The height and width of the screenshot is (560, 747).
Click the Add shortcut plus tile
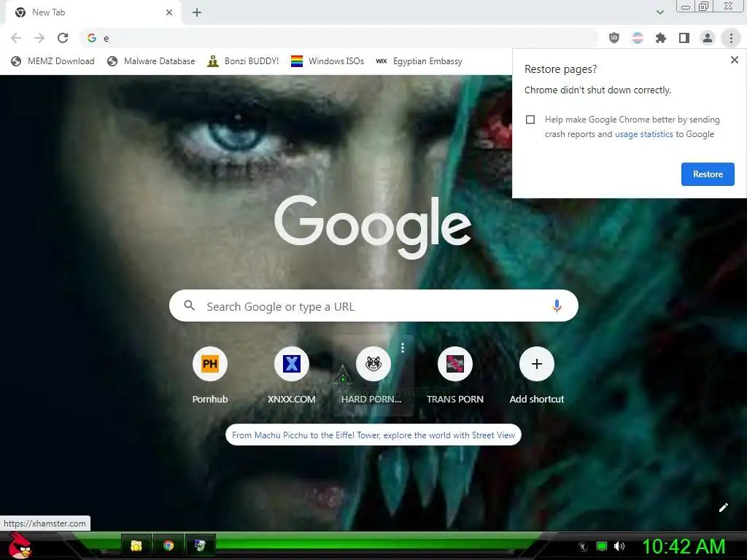(x=536, y=375)
